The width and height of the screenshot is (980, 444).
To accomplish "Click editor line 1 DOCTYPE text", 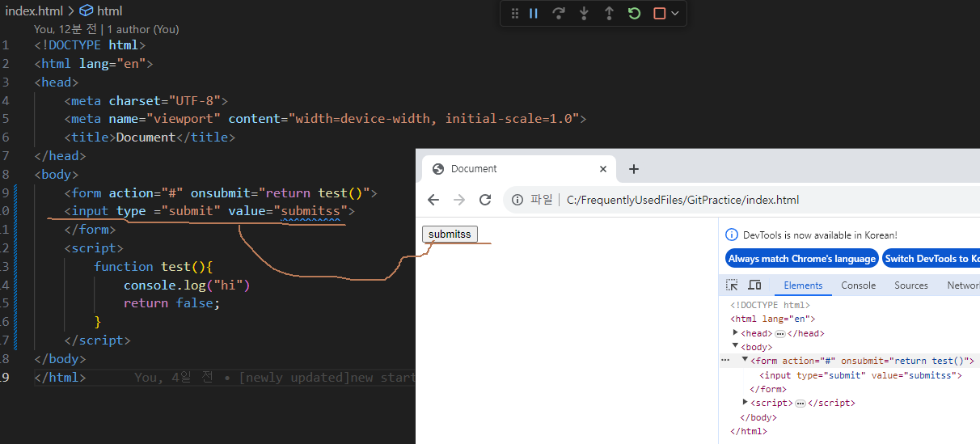I will (90, 44).
